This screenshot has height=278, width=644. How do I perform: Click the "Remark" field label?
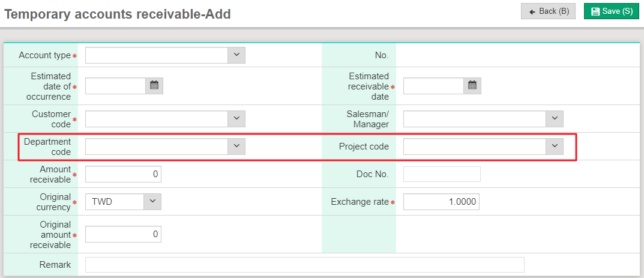pyautogui.click(x=55, y=265)
